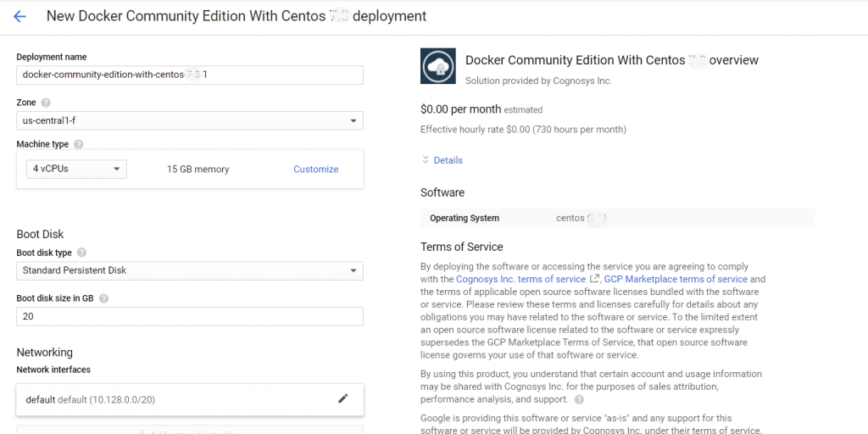Click the Machine type help icon
The width and height of the screenshot is (868, 434).
pyautogui.click(x=78, y=145)
